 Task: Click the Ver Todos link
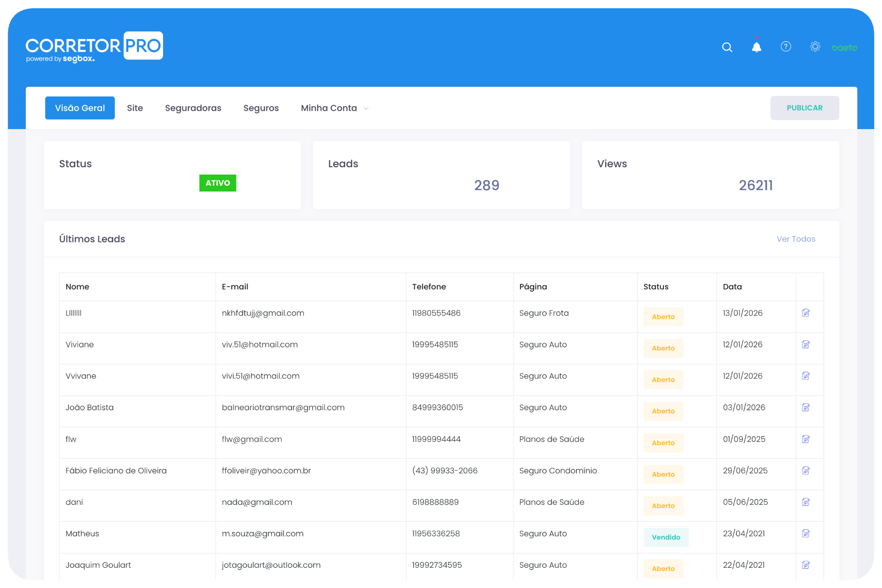[x=796, y=239]
